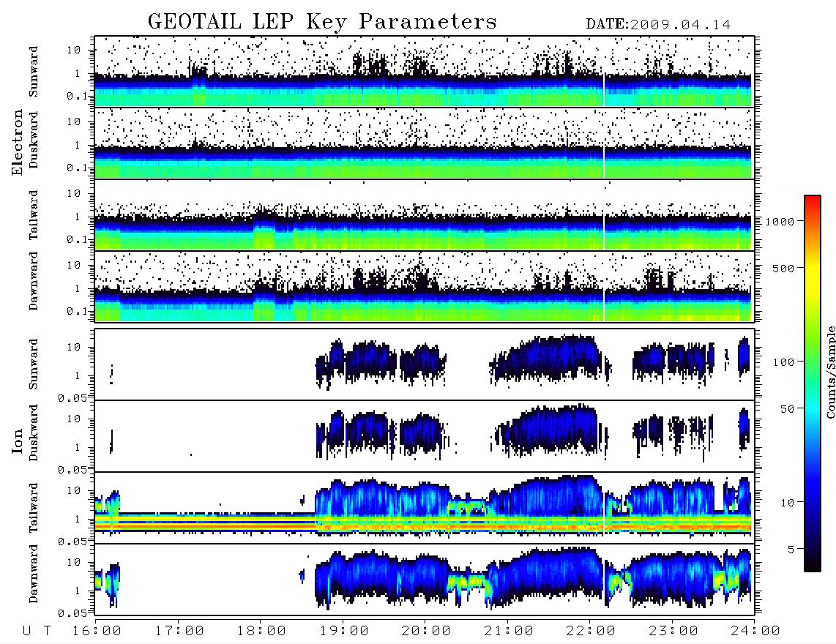Click inside the Ion Sunward spectrogram panel

pyautogui.click(x=425, y=364)
